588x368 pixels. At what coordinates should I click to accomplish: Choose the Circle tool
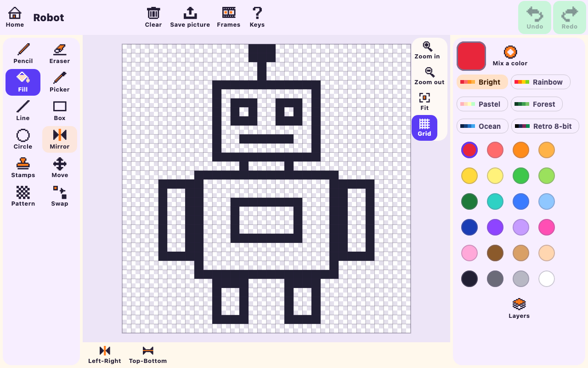point(23,139)
